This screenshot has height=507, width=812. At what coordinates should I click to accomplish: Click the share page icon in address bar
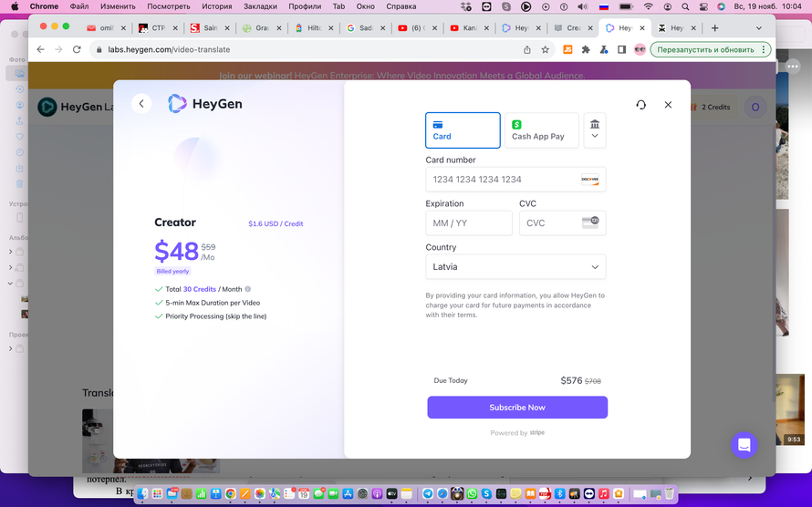coord(527,49)
